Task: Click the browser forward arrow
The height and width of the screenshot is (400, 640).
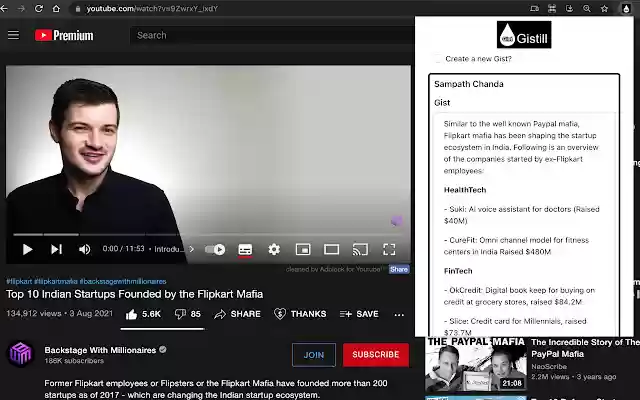Action: (x=21, y=9)
